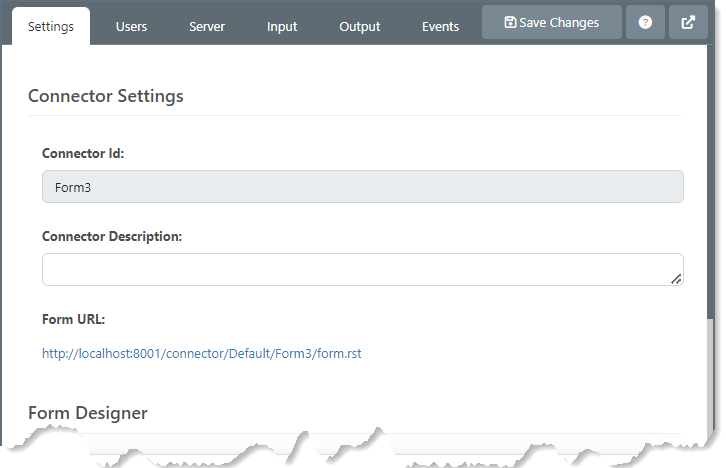Go to the Input tab
Viewport: 726px width, 468px height.
(x=282, y=27)
